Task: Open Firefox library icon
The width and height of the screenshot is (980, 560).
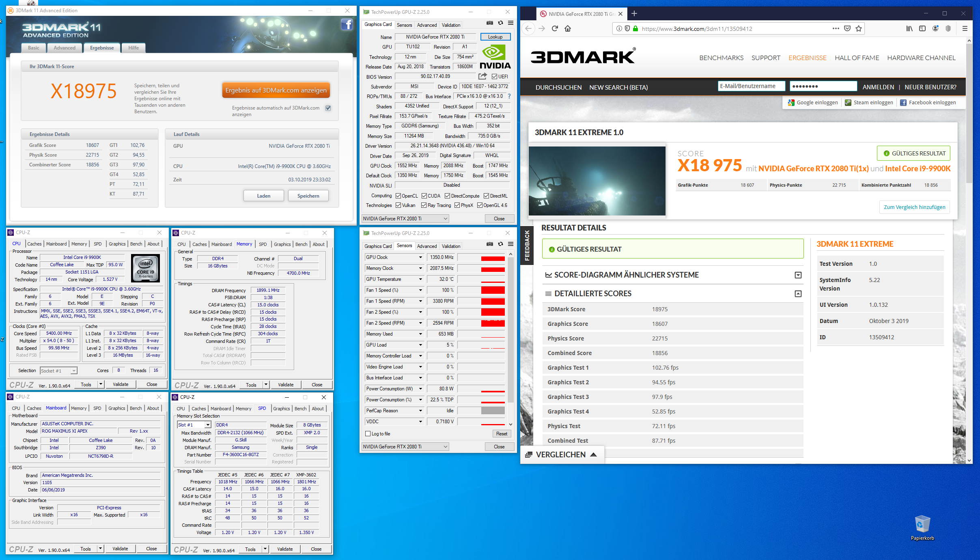Action: 909,28
